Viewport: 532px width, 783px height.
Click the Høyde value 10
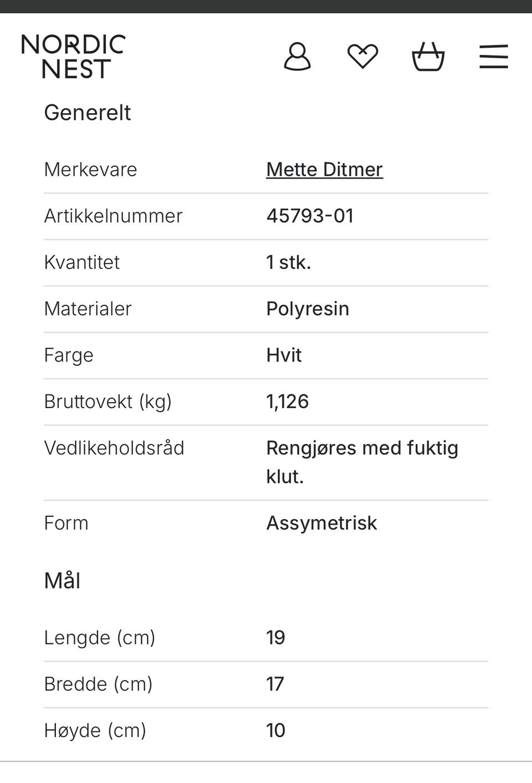(x=275, y=731)
